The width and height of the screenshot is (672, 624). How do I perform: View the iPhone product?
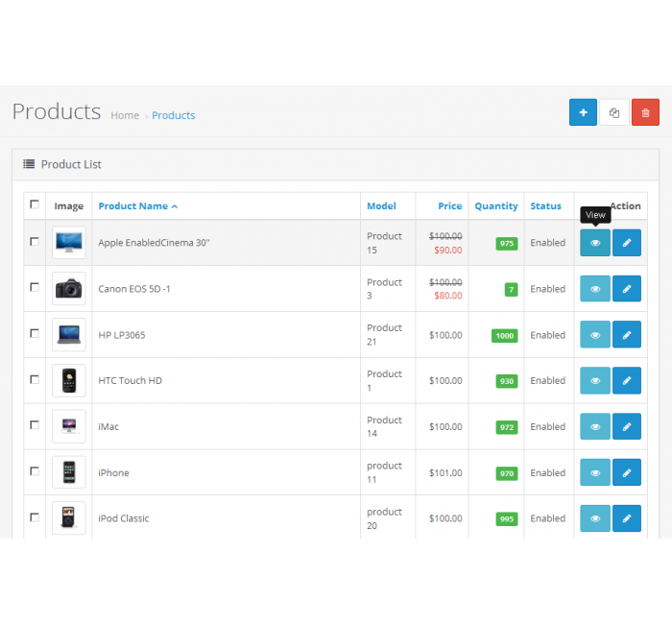click(595, 472)
